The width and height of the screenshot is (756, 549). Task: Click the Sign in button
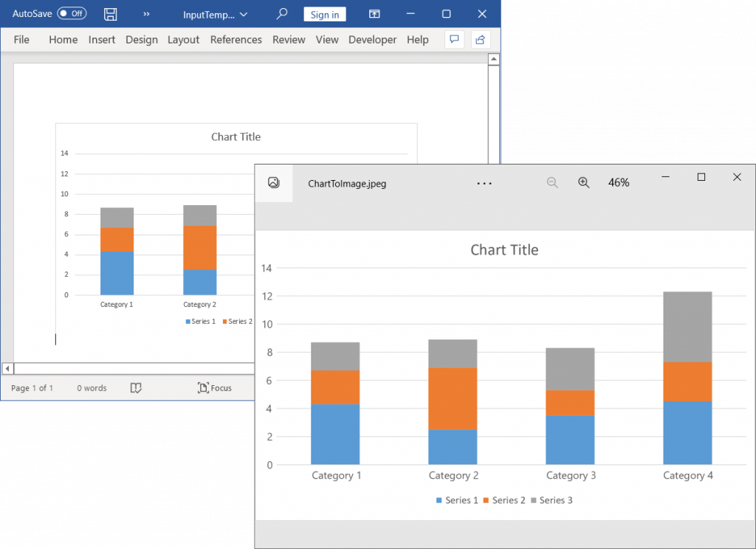(325, 13)
